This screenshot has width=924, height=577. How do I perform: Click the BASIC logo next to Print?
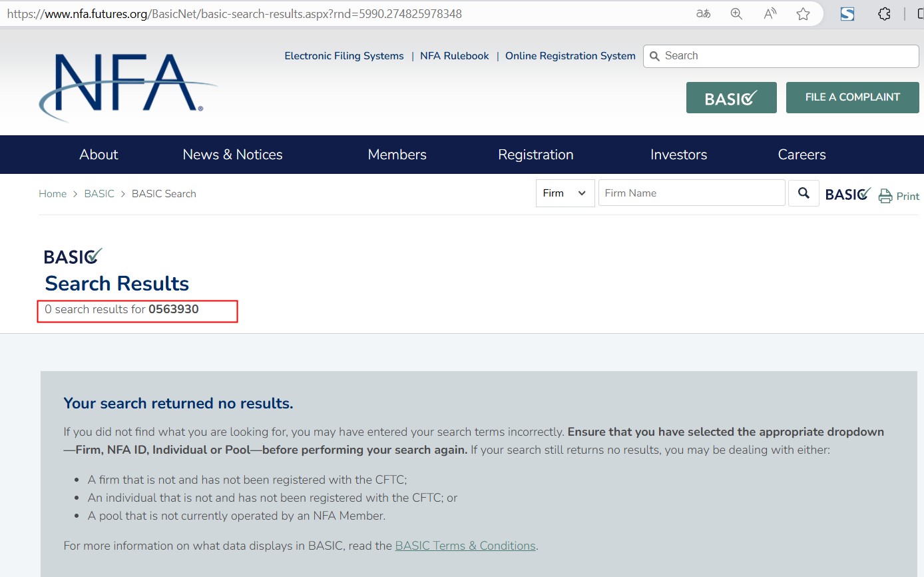[x=847, y=194]
